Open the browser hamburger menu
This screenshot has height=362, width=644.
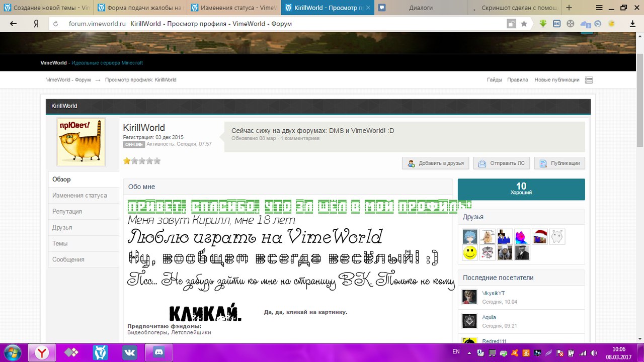pyautogui.click(x=599, y=8)
